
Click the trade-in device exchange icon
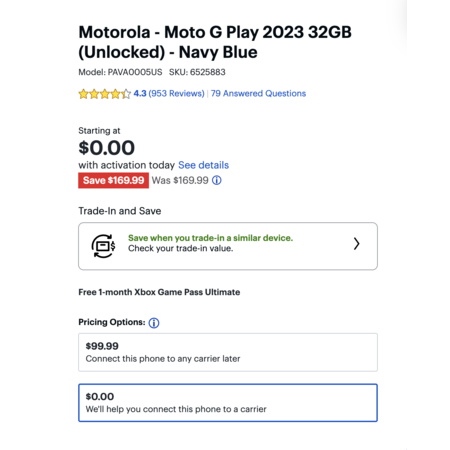click(x=103, y=246)
